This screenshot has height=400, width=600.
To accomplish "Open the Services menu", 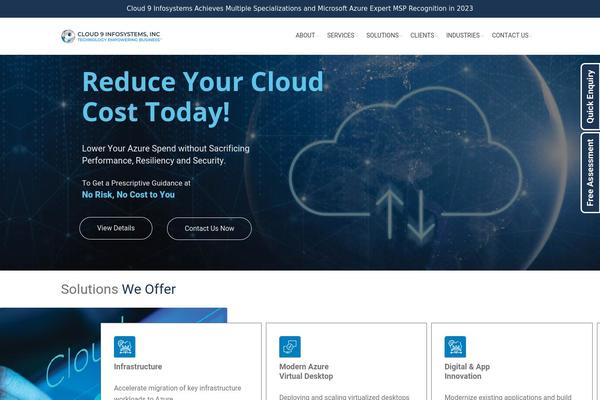I will [x=341, y=35].
